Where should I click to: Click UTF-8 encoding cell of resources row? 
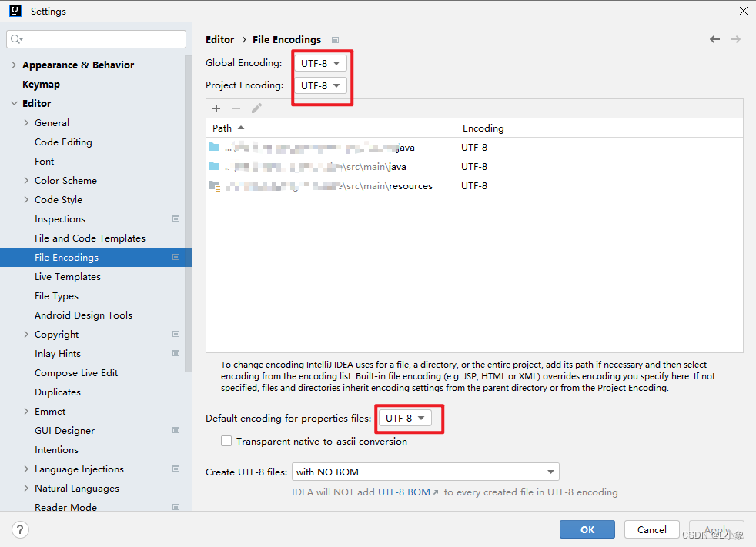click(x=474, y=185)
